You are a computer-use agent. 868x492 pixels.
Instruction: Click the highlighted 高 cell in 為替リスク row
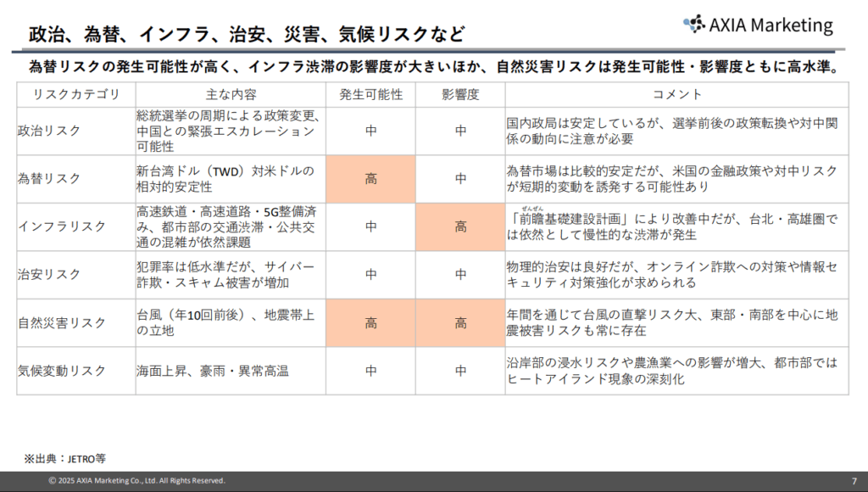370,179
